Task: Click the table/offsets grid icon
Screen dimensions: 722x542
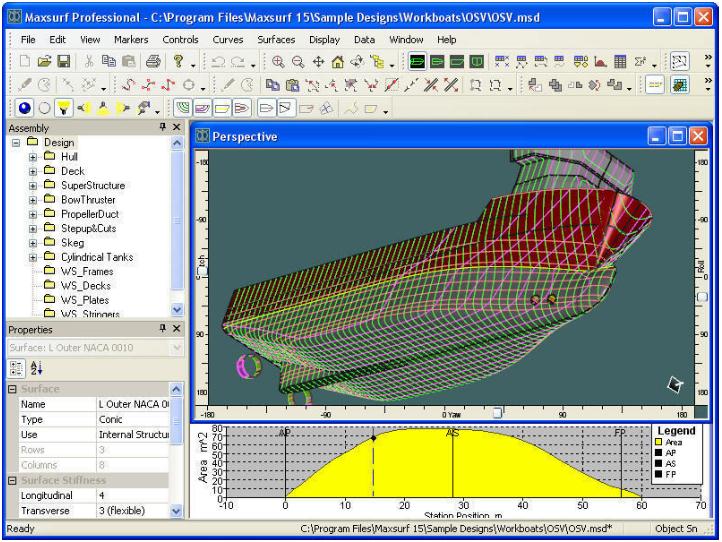Action: click(x=619, y=62)
